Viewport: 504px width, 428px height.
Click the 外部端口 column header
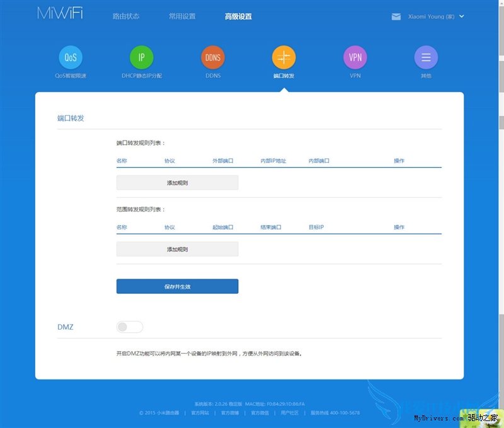click(223, 161)
